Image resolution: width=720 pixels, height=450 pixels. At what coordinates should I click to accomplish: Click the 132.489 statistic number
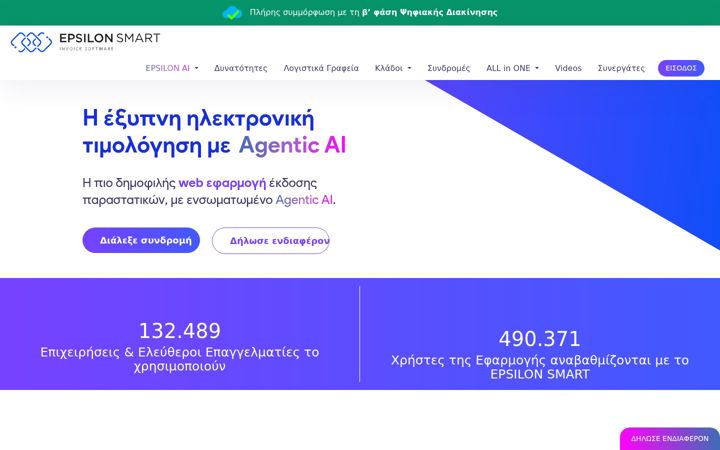click(x=180, y=331)
